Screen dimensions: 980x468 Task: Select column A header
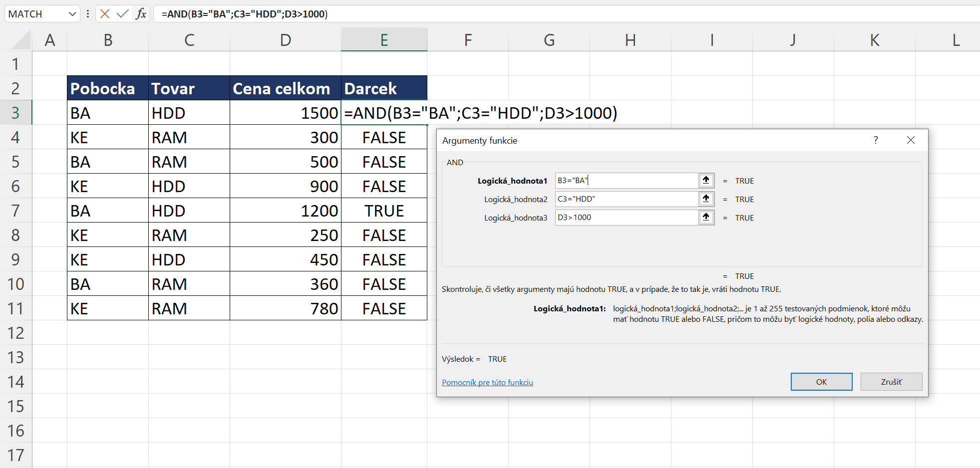49,40
